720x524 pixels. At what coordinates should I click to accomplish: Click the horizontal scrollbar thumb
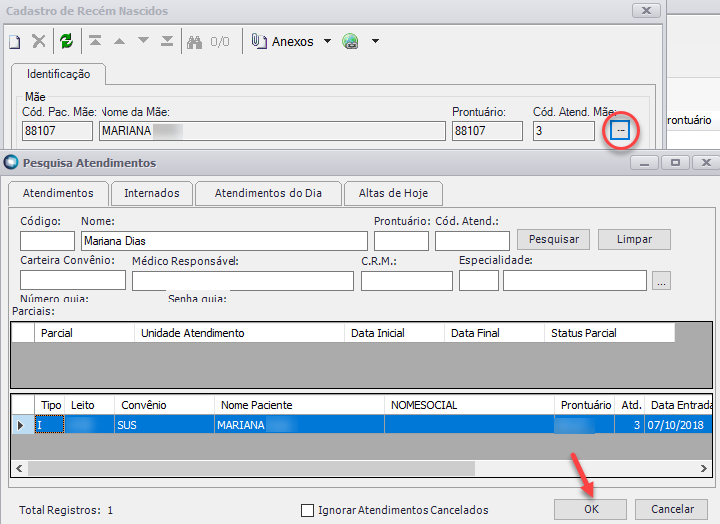tap(252, 468)
